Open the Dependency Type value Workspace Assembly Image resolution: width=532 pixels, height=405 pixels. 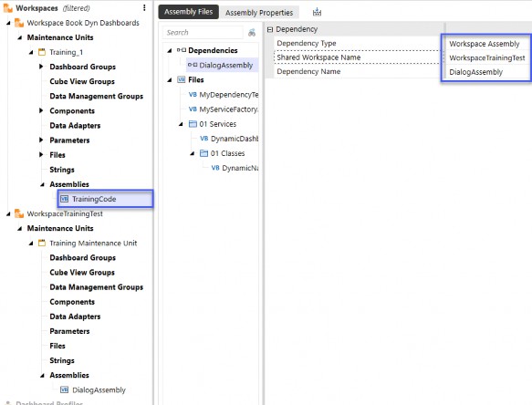pyautogui.click(x=486, y=44)
